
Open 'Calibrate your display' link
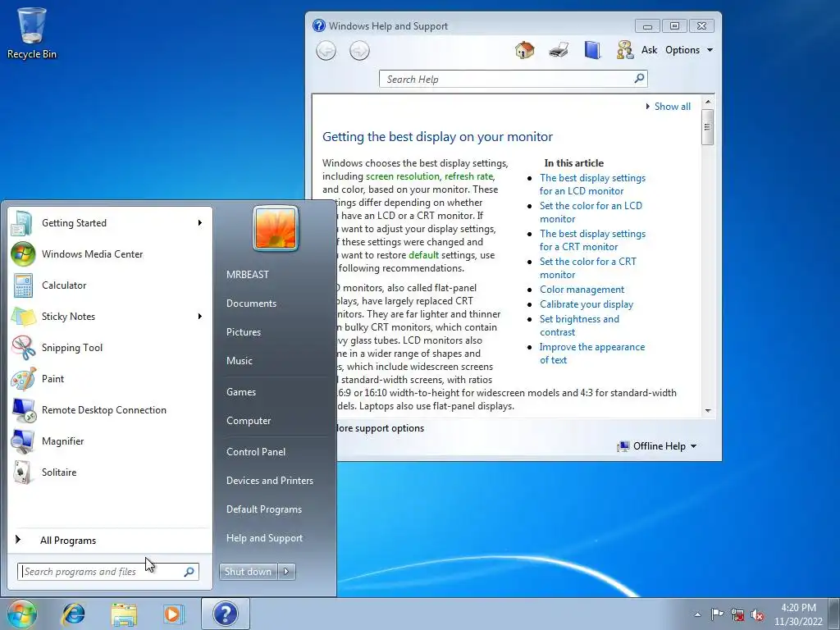(586, 304)
